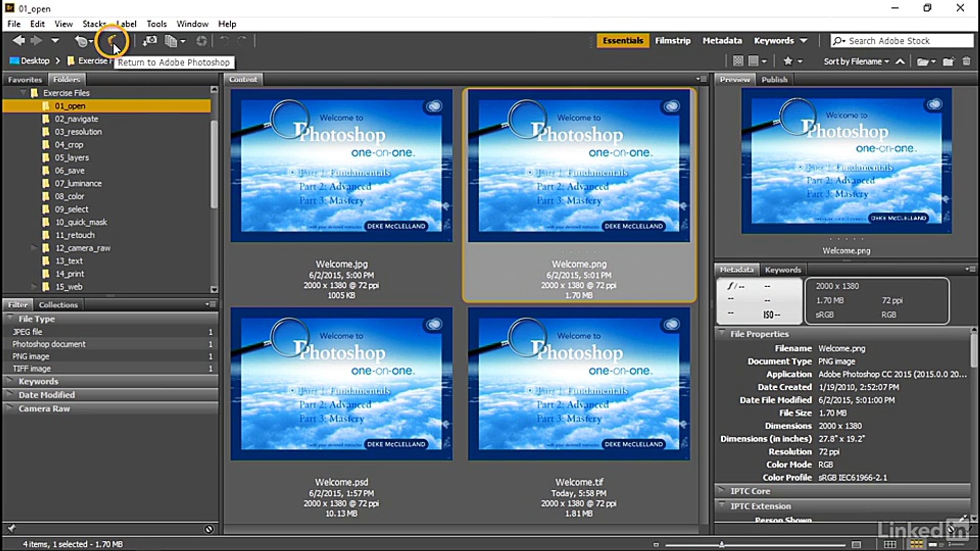Switch to the Collections tab
This screenshot has width=980, height=551.
[58, 305]
